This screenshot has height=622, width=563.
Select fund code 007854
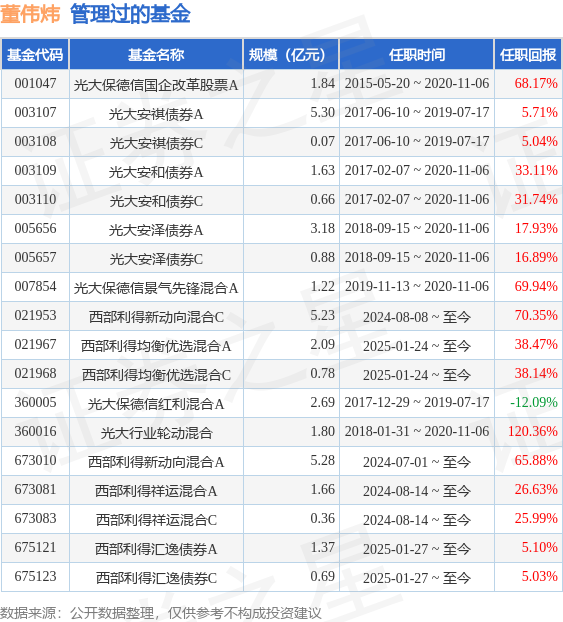(35, 286)
